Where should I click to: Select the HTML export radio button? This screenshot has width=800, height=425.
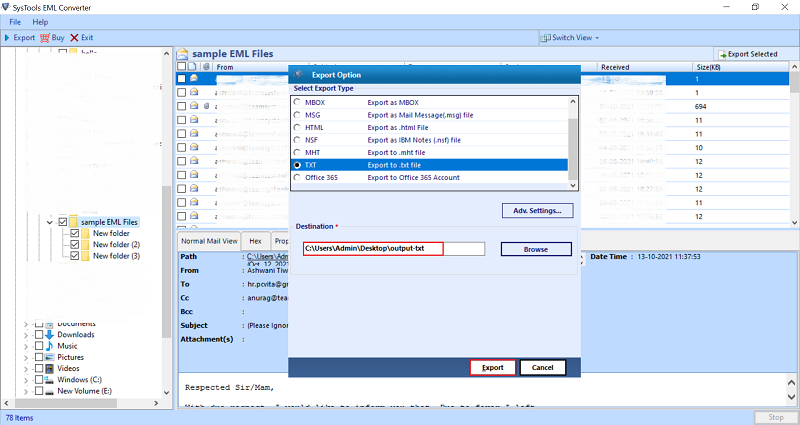click(x=297, y=127)
